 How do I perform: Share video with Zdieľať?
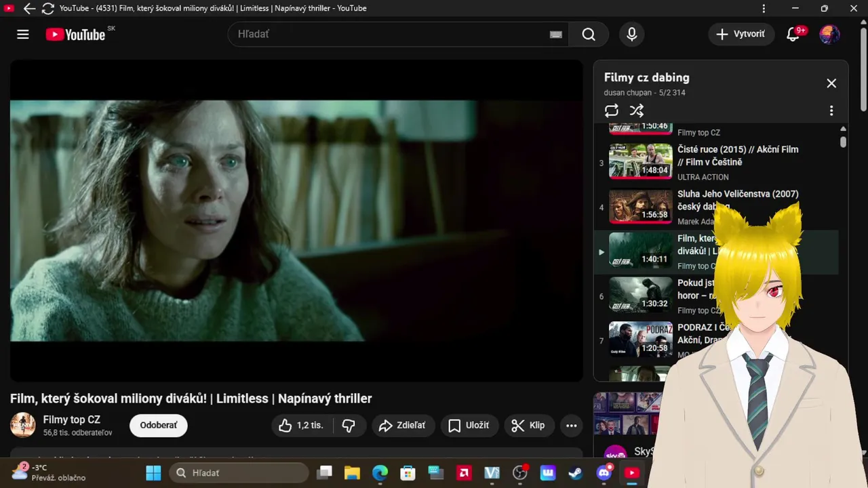[x=403, y=426]
